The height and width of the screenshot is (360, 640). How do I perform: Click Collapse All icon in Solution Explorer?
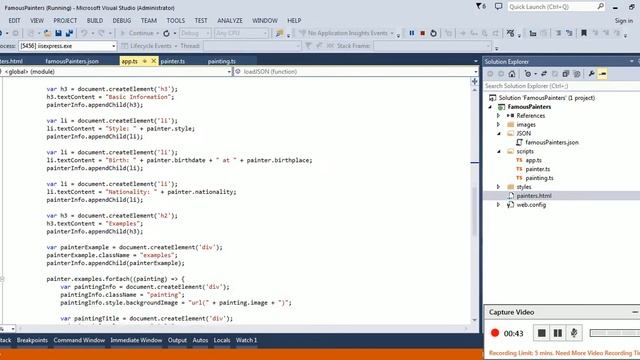[x=565, y=74]
